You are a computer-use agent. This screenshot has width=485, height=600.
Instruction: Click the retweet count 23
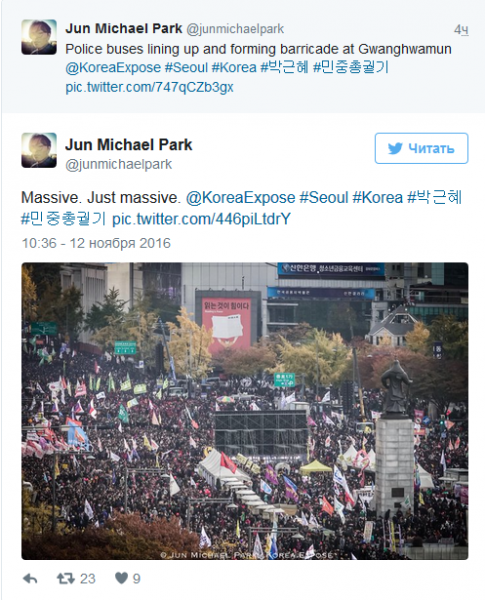88,579
